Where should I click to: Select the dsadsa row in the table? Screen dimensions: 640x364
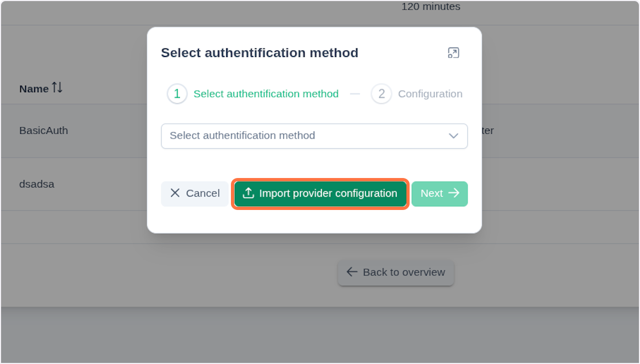pos(36,184)
